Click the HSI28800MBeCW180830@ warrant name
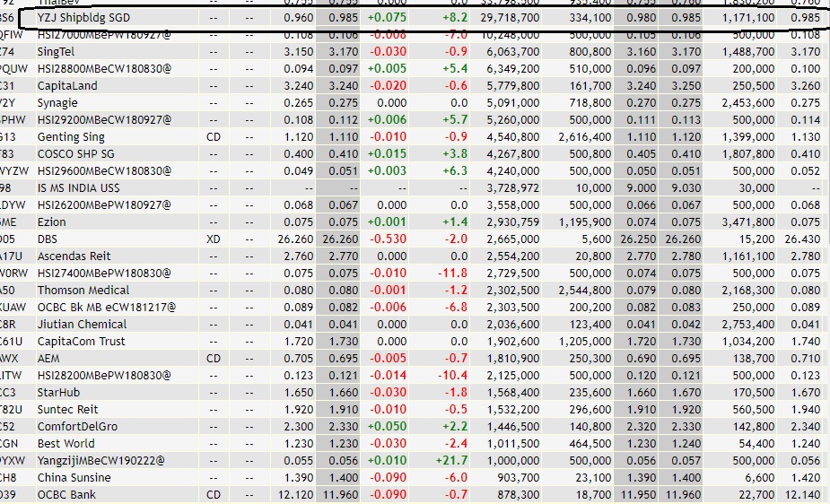 click(x=104, y=69)
